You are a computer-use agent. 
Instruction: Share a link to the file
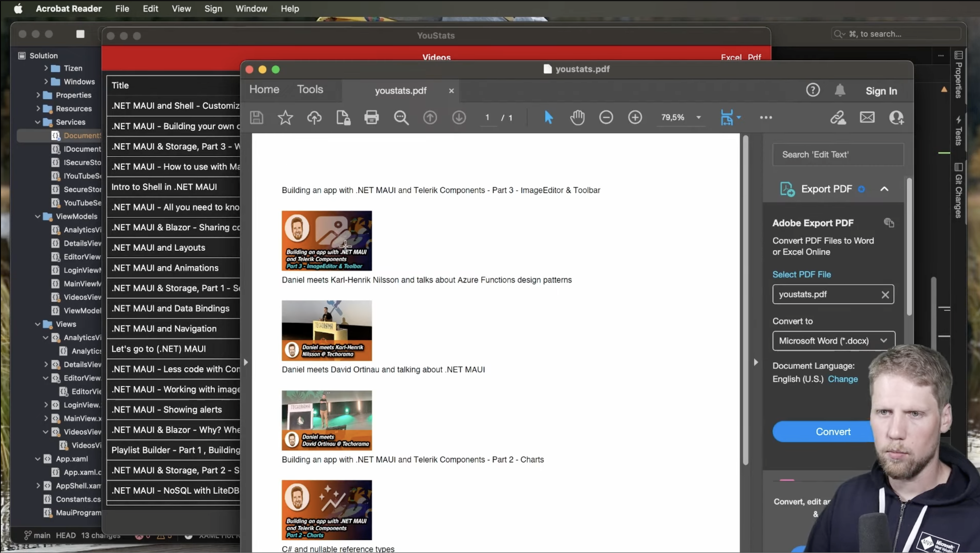(x=838, y=117)
